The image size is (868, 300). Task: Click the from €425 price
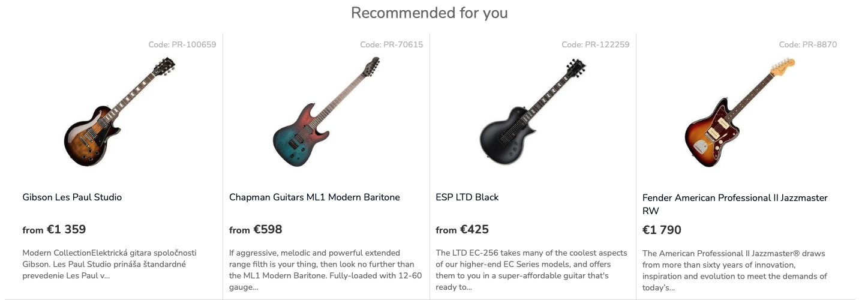(x=462, y=229)
